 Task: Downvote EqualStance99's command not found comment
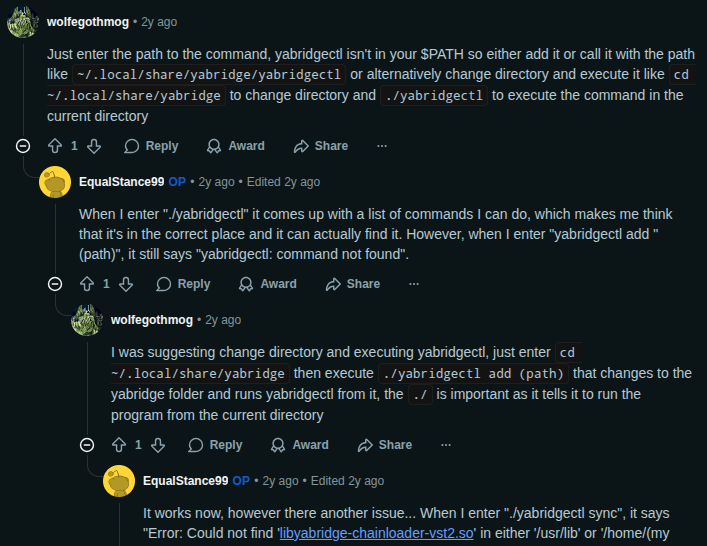click(x=126, y=284)
